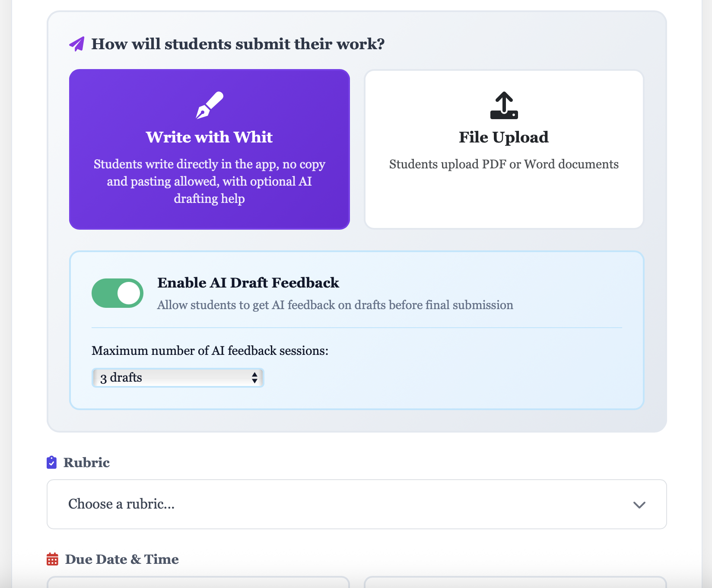
Task: Toggle the Enable AI Draft Feedback switch
Action: (x=118, y=293)
